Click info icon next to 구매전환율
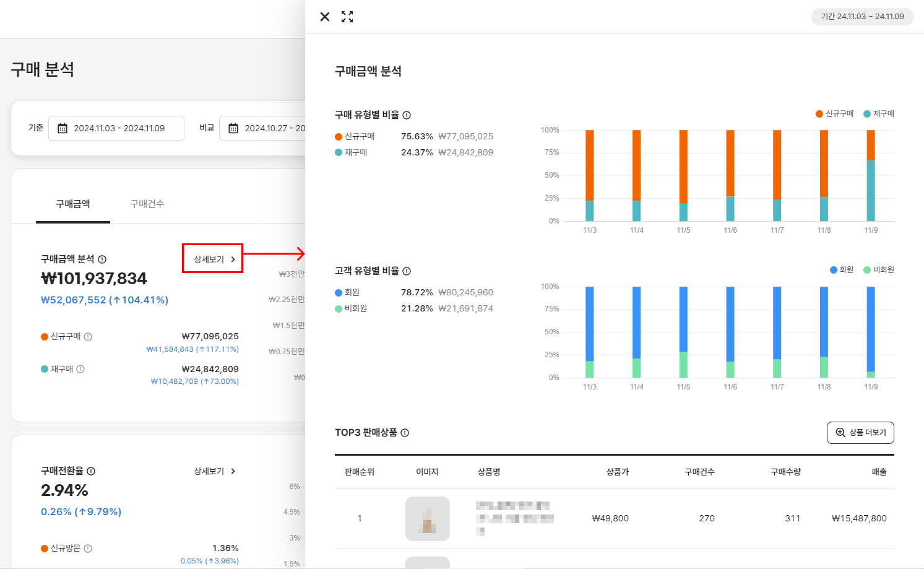This screenshot has height=569, width=924. click(91, 471)
